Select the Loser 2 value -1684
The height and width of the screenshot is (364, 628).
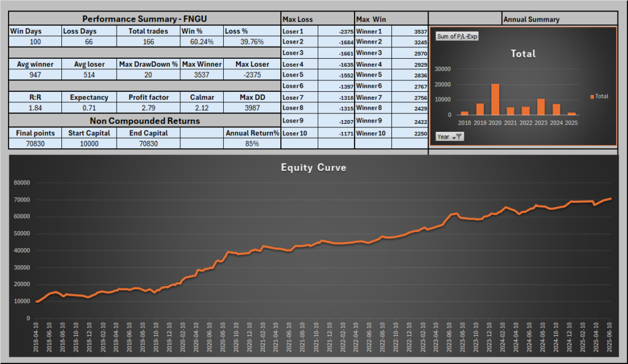pyautogui.click(x=336, y=42)
